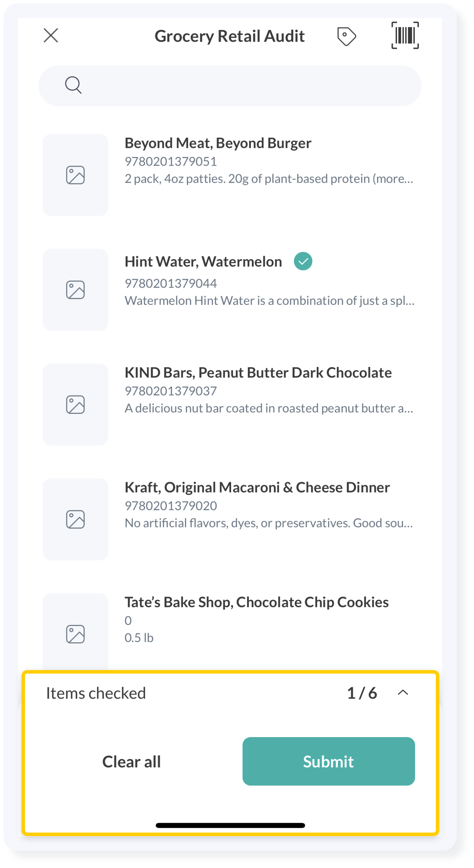Open Beyond Meat product image placeholder
Viewport: 474px width, 868px height.
pyautogui.click(x=75, y=175)
